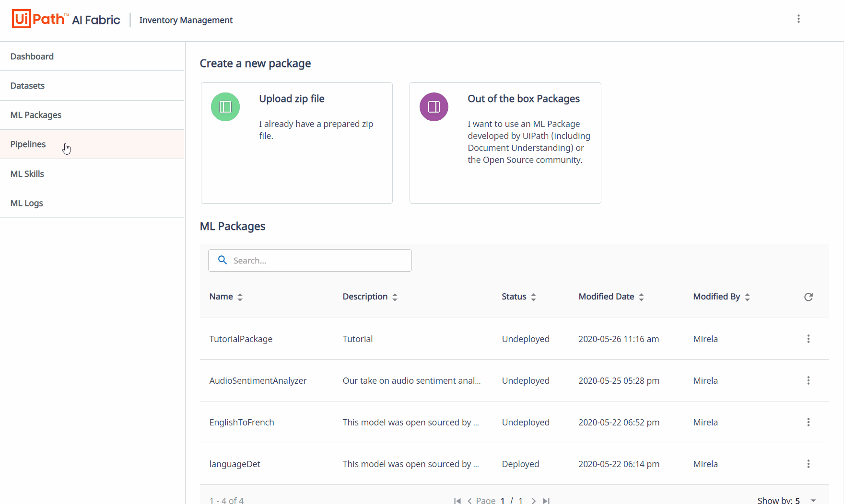
Task: Open the top-right vertical dots menu
Action: [798, 19]
